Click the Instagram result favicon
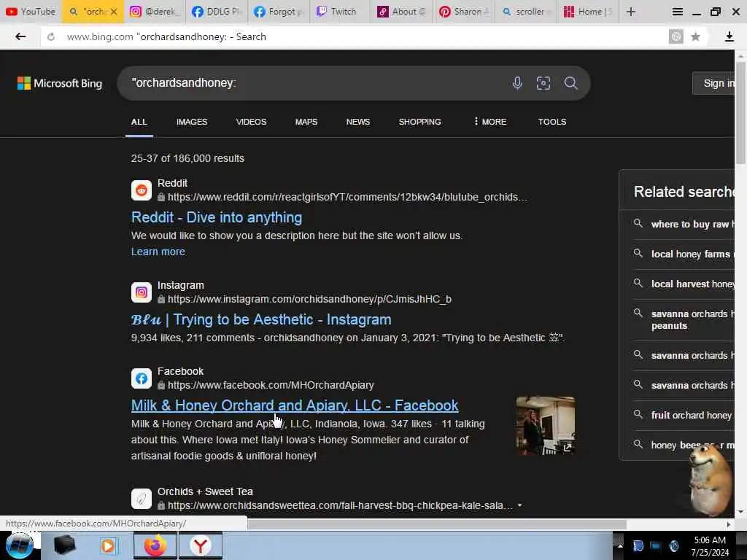Screen dimensions: 747x560 142,292
